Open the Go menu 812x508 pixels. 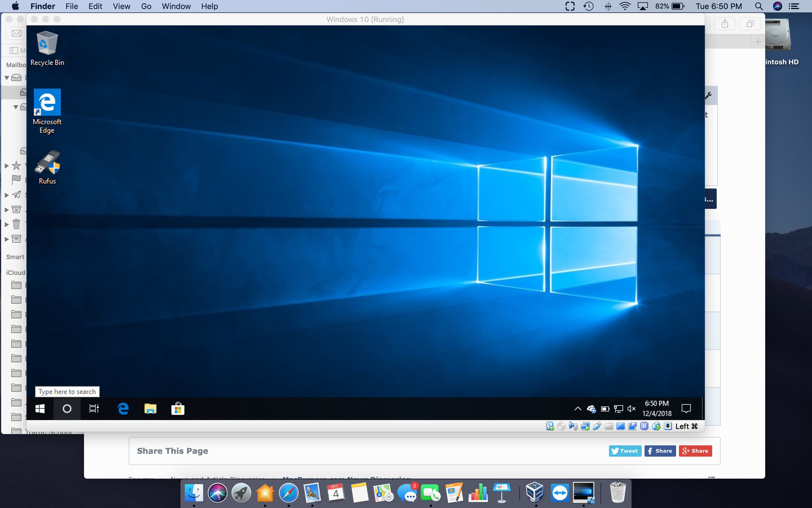tap(146, 6)
